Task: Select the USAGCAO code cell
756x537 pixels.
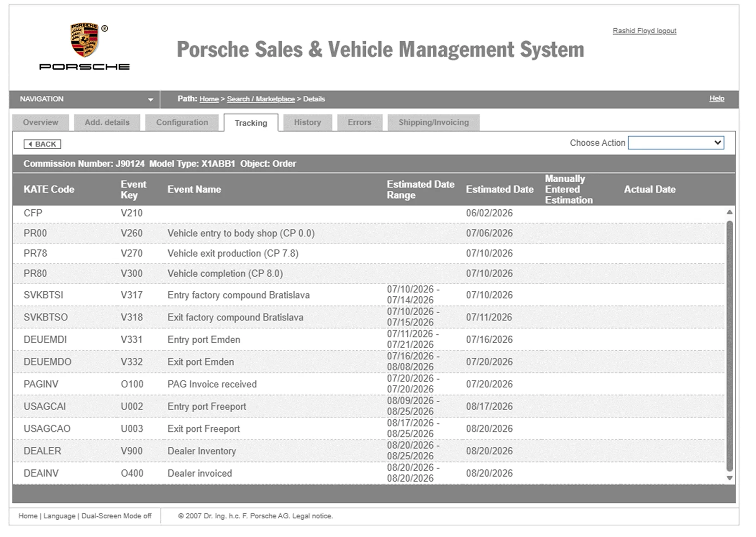Action: pyautogui.click(x=47, y=429)
